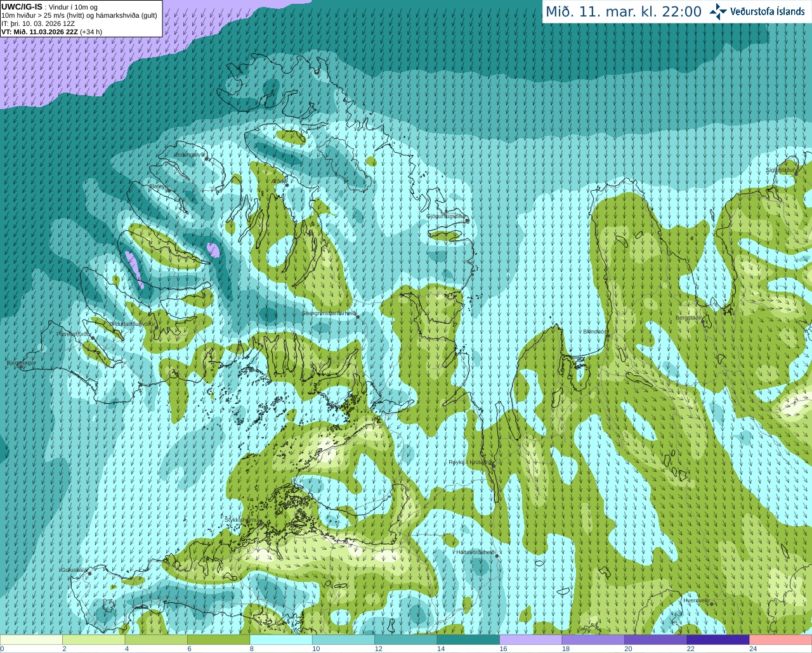The height and width of the screenshot is (653, 812).
Task: Pick the light teal 10–12 m/s legend swatch
Action: 344,640
